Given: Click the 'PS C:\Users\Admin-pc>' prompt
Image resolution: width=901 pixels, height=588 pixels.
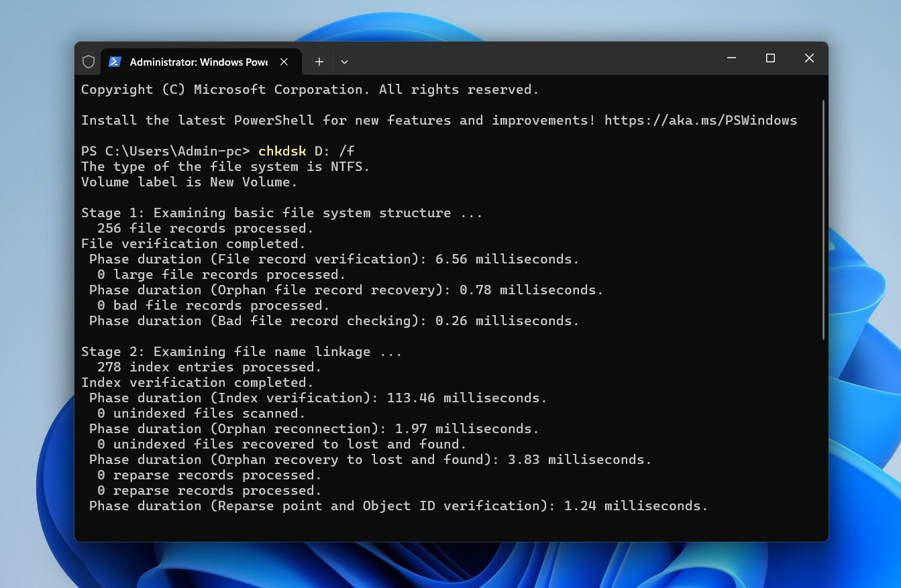Looking at the screenshot, I should pos(165,152).
